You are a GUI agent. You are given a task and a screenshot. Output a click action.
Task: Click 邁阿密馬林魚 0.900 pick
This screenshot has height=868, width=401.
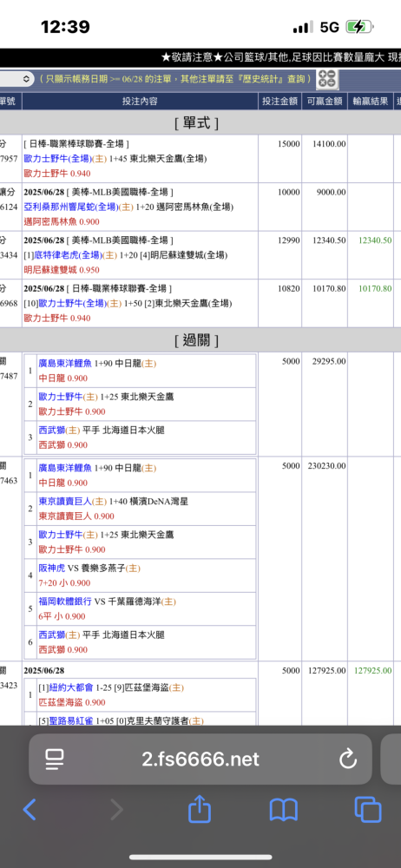pos(62,221)
